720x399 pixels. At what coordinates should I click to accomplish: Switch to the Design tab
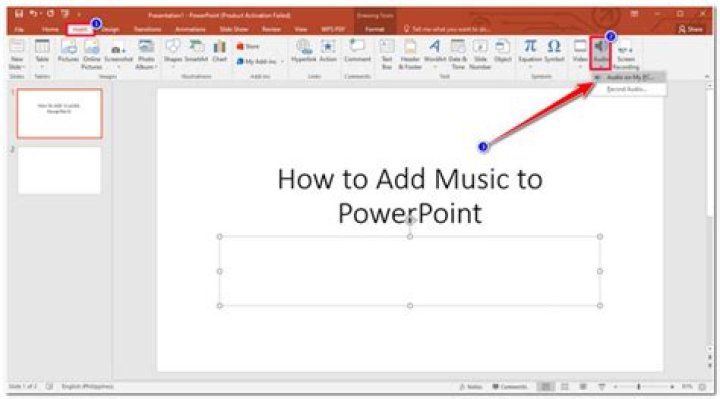tap(110, 29)
